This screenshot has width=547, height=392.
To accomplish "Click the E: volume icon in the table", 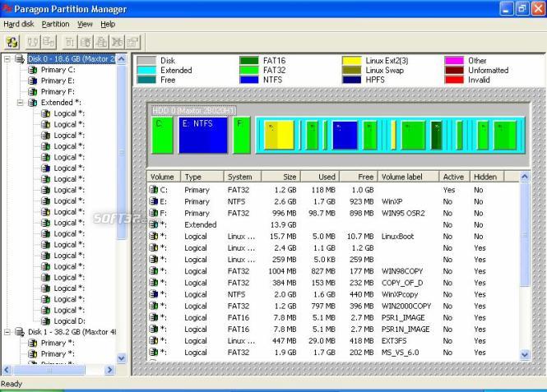I will pos(154,201).
